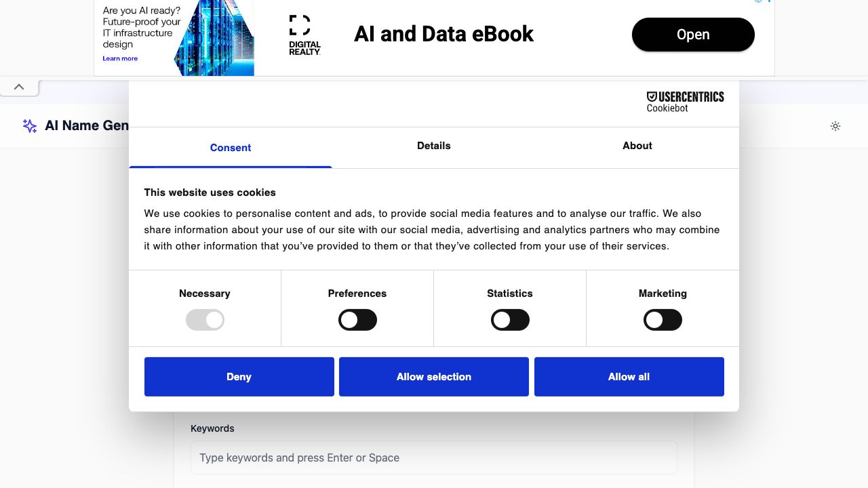Turn on the Marketing cookies switch

[x=663, y=320]
